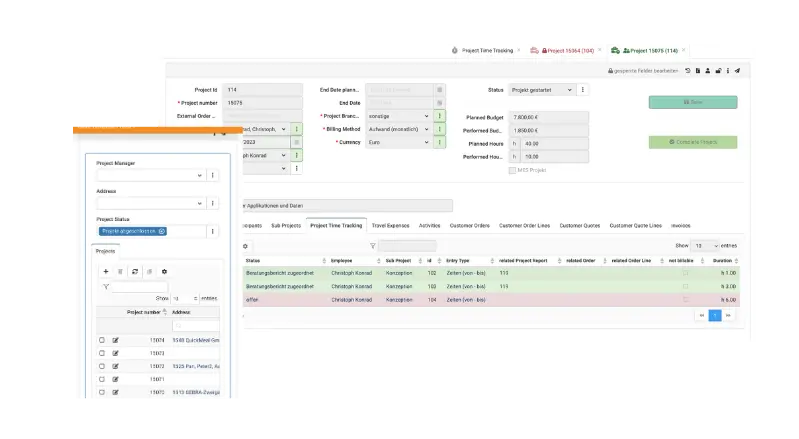The height and width of the screenshot is (439, 799).
Task: Click the three-dot menu beside Status field
Action: (584, 89)
